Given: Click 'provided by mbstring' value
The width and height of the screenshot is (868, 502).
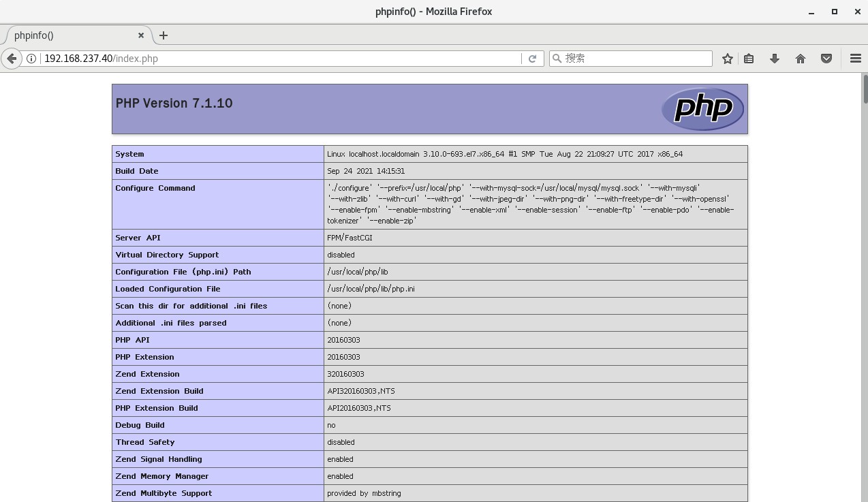Looking at the screenshot, I should (x=364, y=493).
